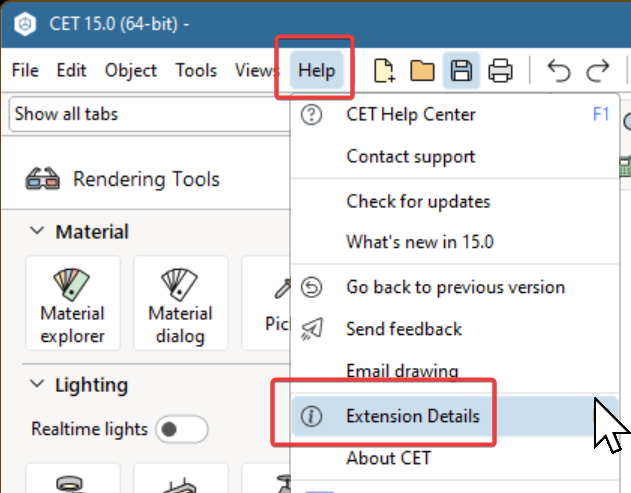Open the Edit menu

coord(71,70)
